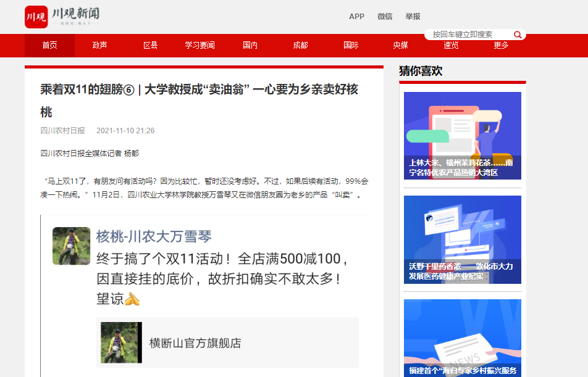Click the magnifier search icon
The image size is (588, 377).
(518, 35)
